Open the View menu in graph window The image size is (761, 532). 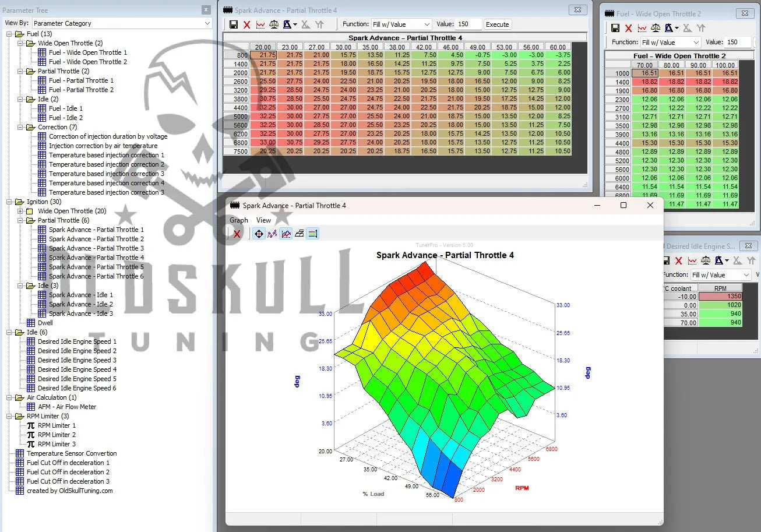[264, 220]
